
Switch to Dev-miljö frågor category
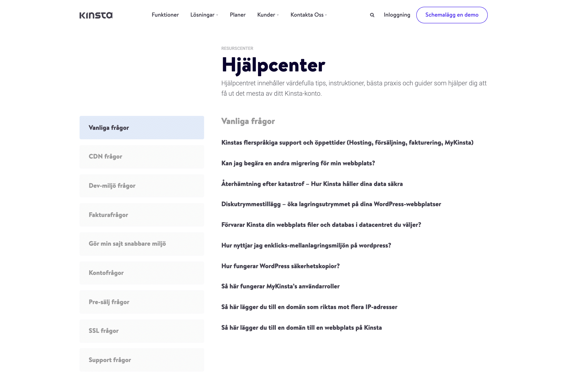(142, 186)
